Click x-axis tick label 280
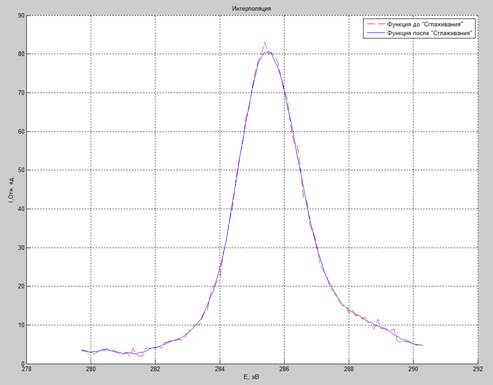493x385 pixels. pyautogui.click(x=91, y=369)
